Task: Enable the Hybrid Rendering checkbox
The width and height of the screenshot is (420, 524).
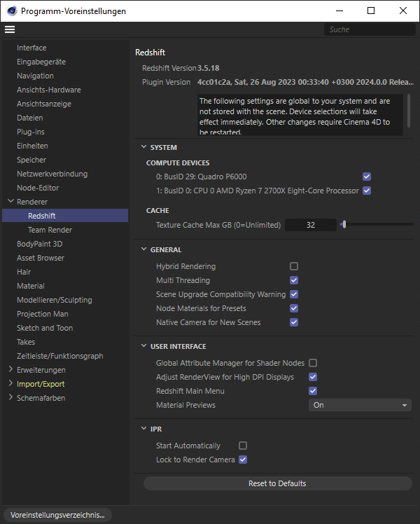Action: pyautogui.click(x=294, y=266)
